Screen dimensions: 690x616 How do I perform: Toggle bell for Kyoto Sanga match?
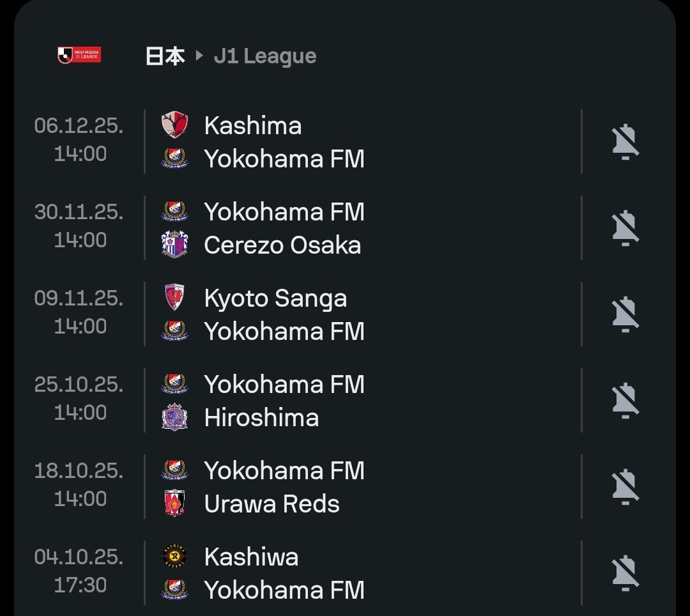pos(625,314)
